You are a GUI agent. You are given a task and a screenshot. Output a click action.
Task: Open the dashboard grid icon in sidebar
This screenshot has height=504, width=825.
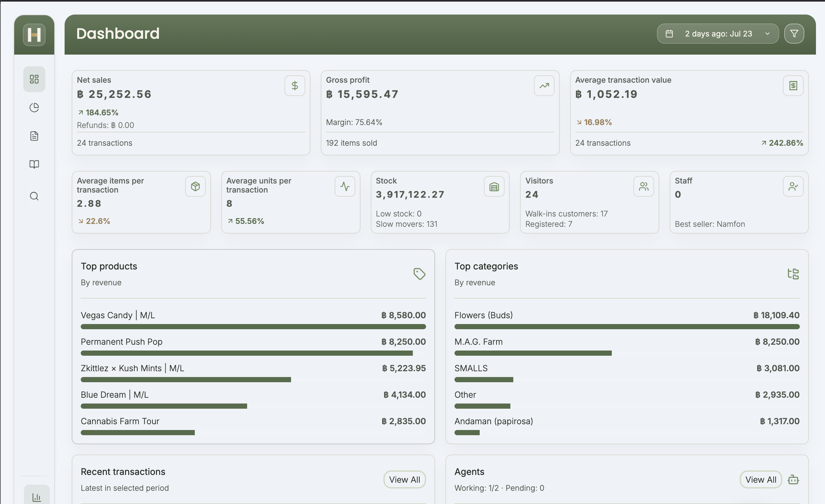pos(34,79)
